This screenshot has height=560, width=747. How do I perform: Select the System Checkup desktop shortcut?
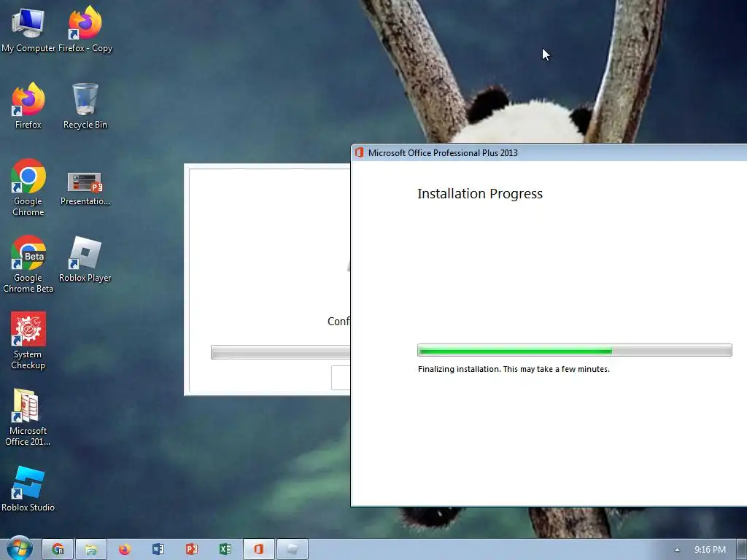(x=28, y=341)
